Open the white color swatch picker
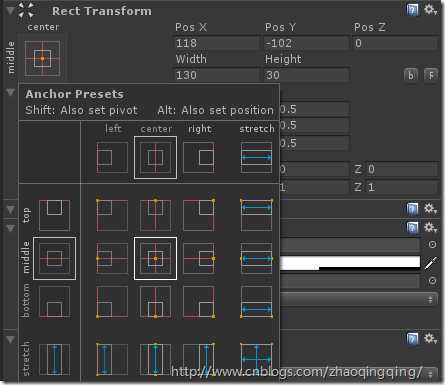The width and height of the screenshot is (445, 385). tap(350, 263)
